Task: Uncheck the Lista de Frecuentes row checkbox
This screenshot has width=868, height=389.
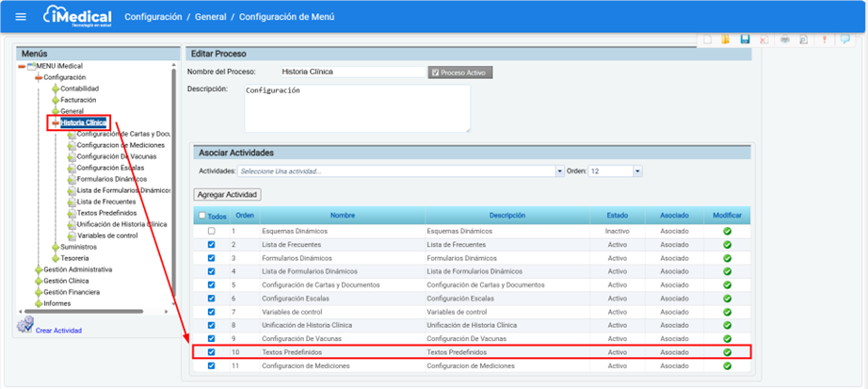Action: point(212,244)
